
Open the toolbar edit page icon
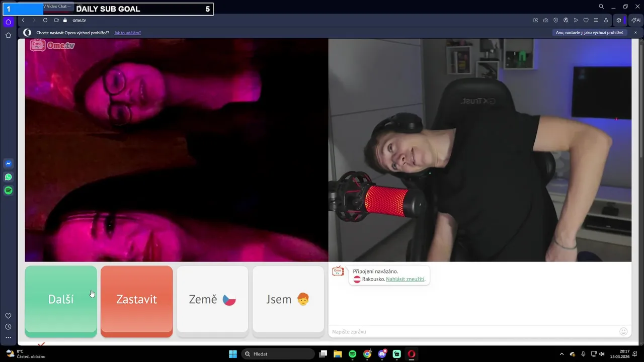(536, 20)
